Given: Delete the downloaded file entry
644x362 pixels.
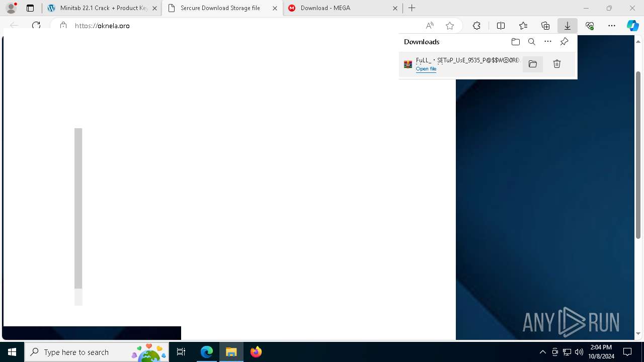Looking at the screenshot, I should click(x=557, y=64).
